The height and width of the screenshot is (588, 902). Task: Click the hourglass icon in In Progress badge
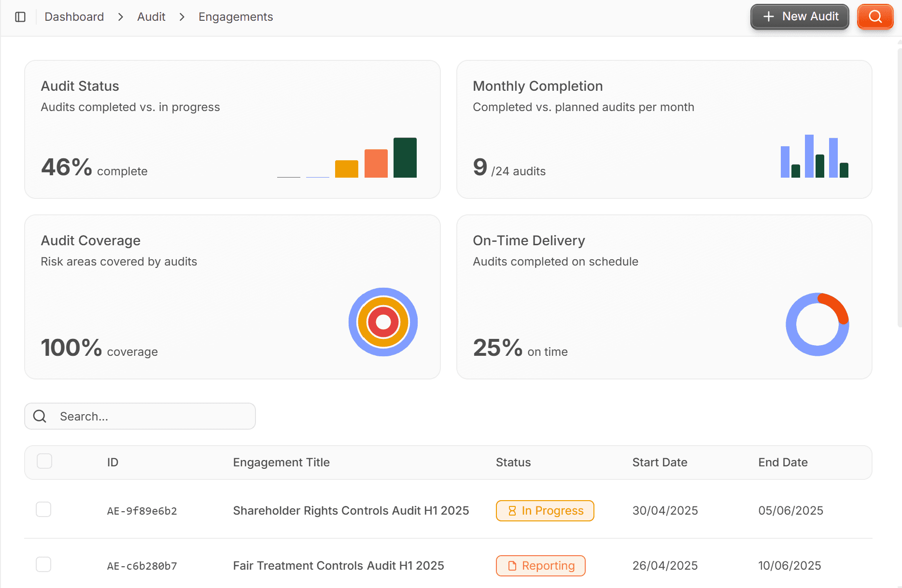(512, 510)
